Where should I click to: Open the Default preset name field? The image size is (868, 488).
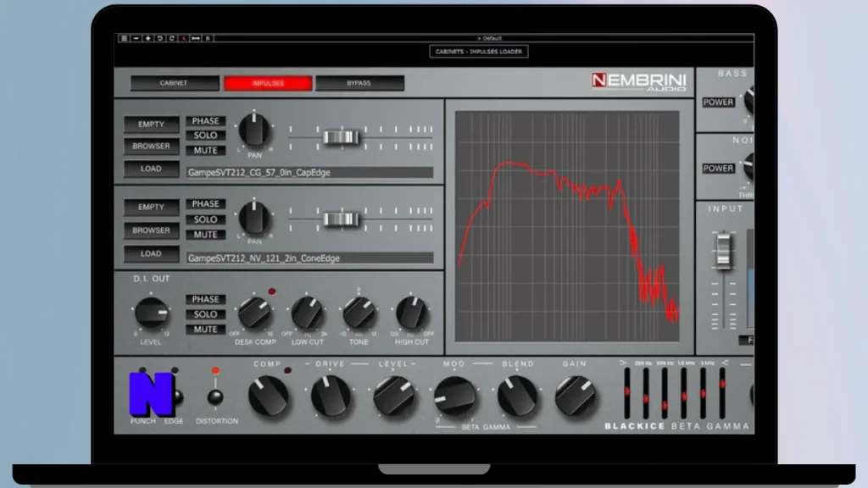[489, 38]
